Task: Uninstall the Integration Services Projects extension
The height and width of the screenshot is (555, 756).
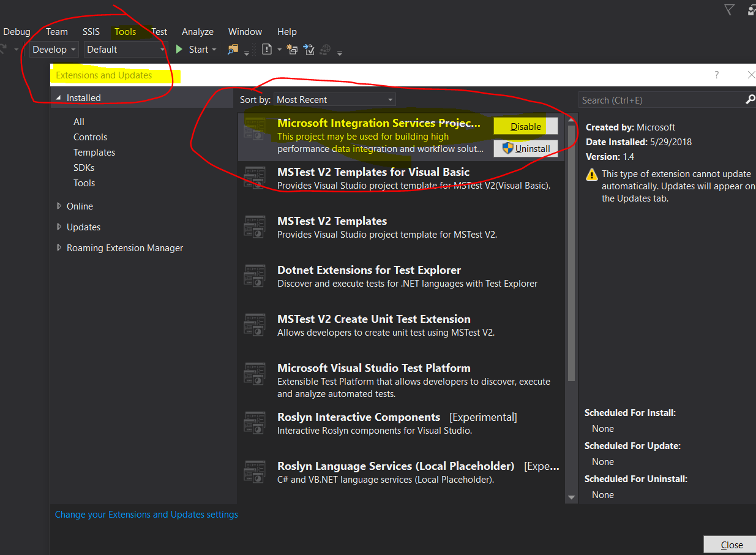Action: (x=525, y=148)
